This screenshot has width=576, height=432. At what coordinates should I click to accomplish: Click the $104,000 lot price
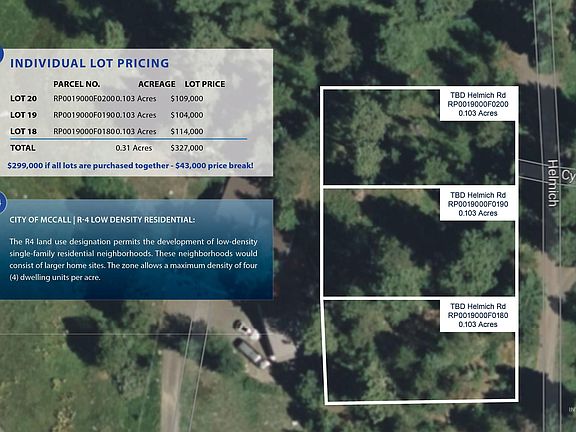pos(187,115)
